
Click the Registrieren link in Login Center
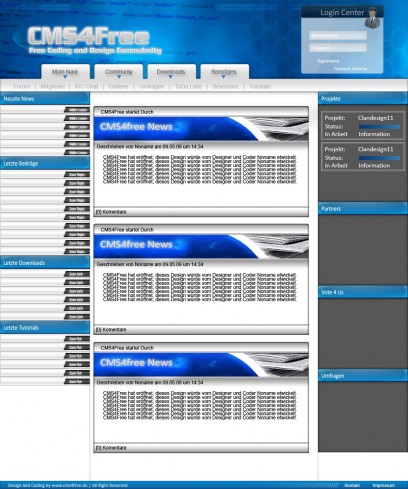point(328,61)
